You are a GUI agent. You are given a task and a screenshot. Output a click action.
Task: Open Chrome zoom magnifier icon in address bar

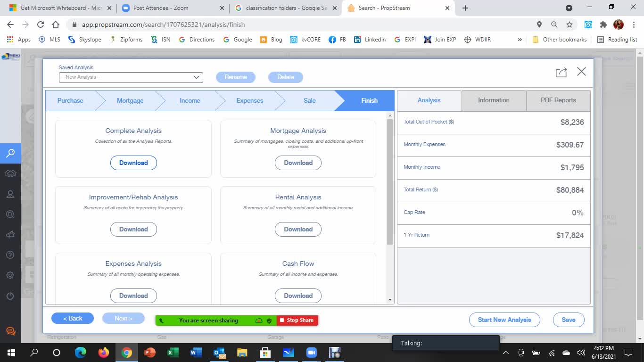click(554, 25)
